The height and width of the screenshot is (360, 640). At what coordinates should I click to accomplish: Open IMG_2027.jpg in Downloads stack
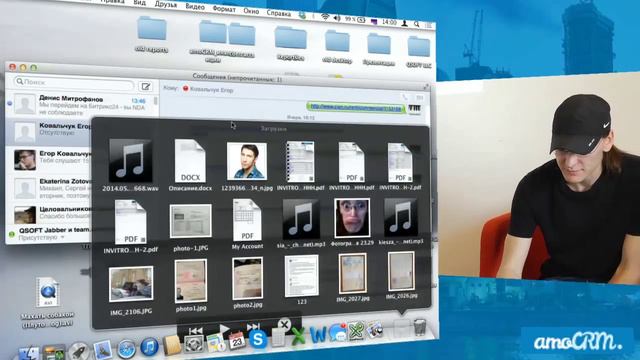(x=353, y=277)
